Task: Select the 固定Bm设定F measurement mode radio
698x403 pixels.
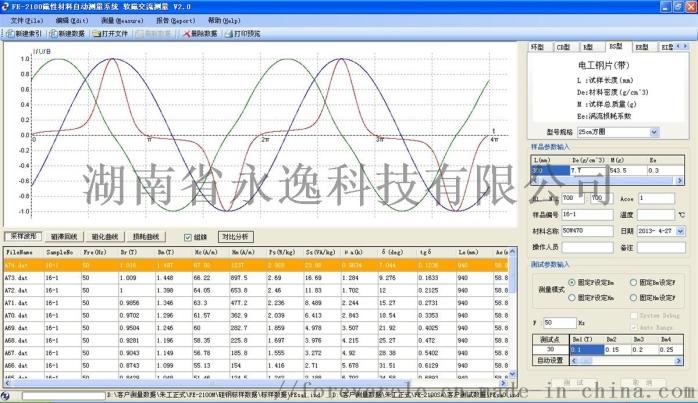Action: tap(633, 282)
